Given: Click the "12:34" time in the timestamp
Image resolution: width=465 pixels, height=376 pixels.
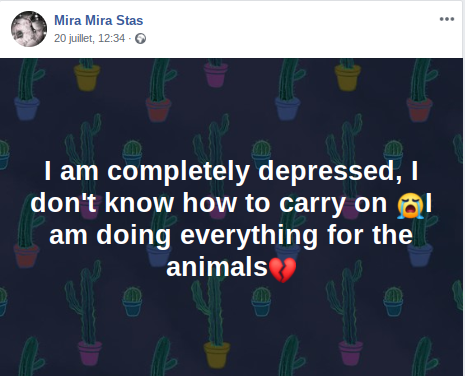Looking at the screenshot, I should click(x=111, y=38).
